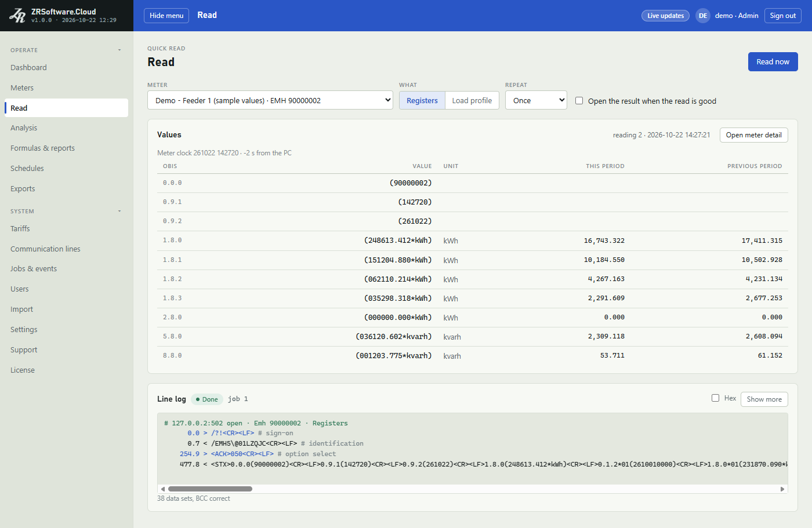Go to Exports page
This screenshot has height=528, width=812.
pos(66,189)
